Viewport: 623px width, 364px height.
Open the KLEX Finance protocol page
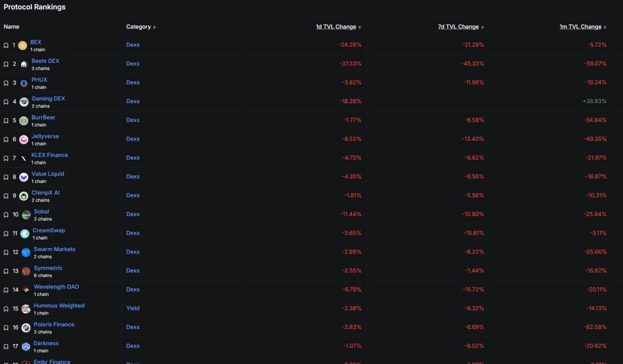50,155
